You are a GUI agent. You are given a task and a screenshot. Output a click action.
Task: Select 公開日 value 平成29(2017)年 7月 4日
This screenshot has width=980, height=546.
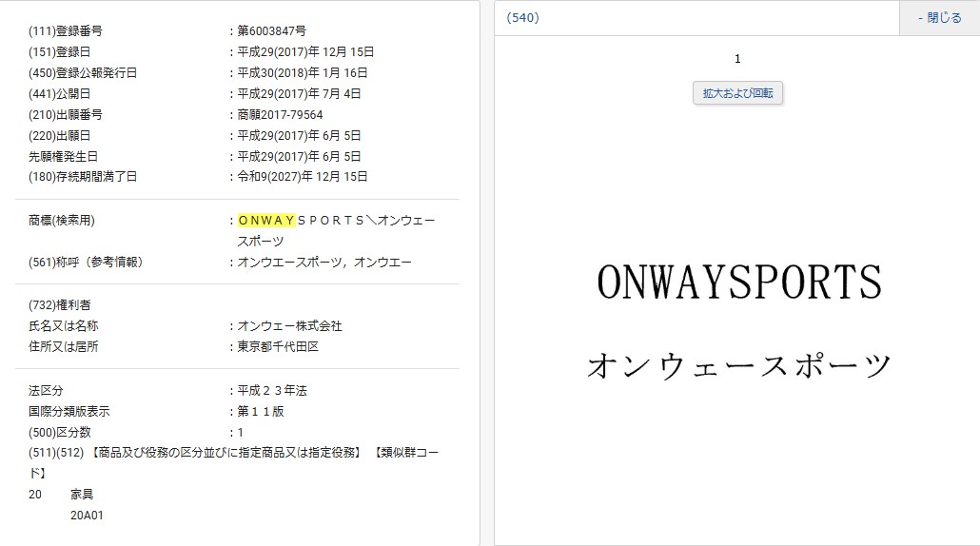tap(299, 94)
